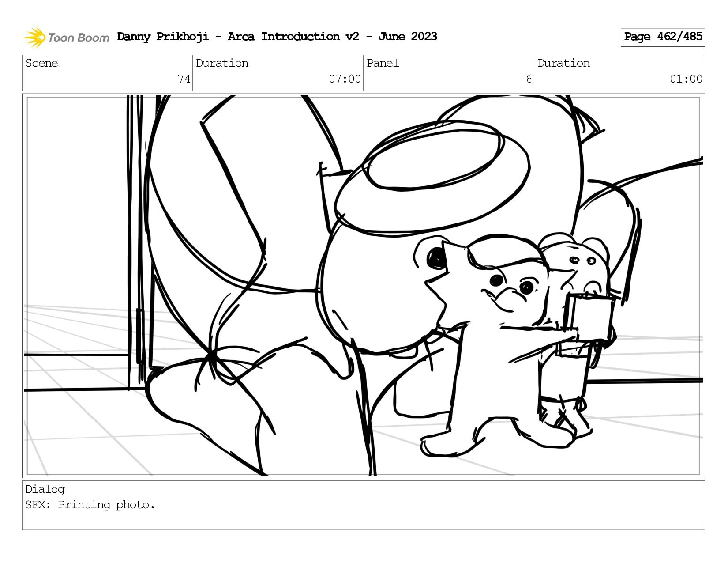728x563 pixels.
Task: Select the title 'Danny Prikhoji - Arca Introduction v2 - June 2023'
Action: [277, 37]
